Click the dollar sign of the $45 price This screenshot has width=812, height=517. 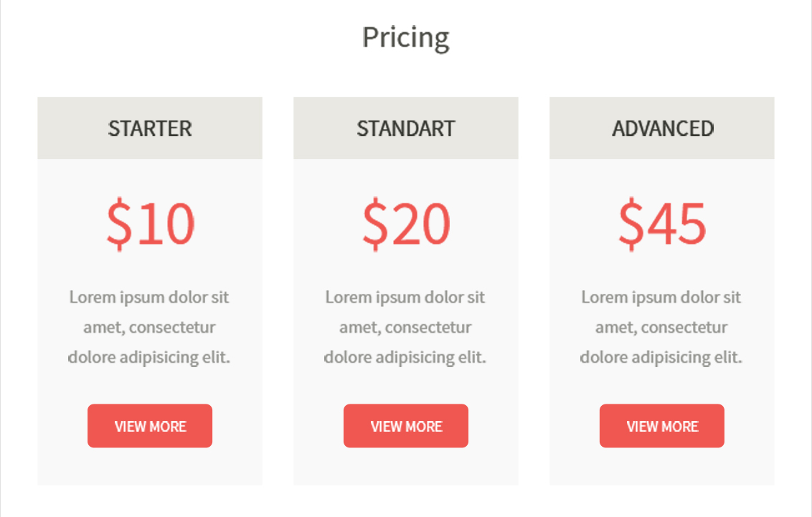coord(630,224)
